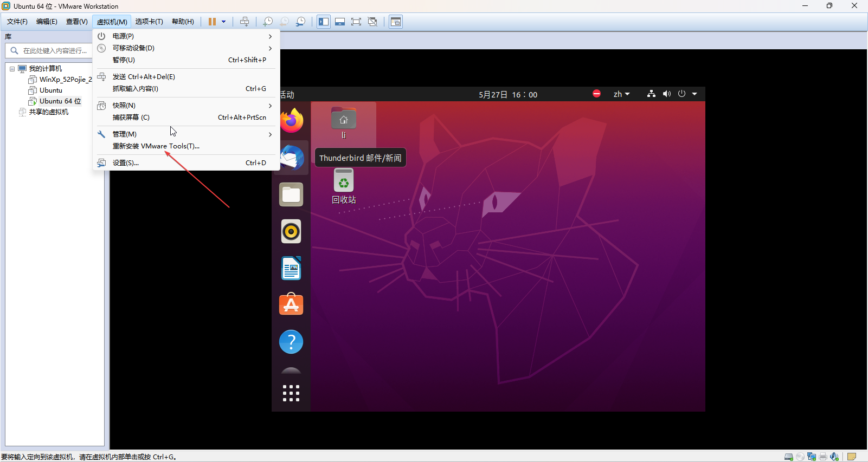Select 暂停(U) from the menu
Viewport: 868px width, 462px height.
(186, 60)
